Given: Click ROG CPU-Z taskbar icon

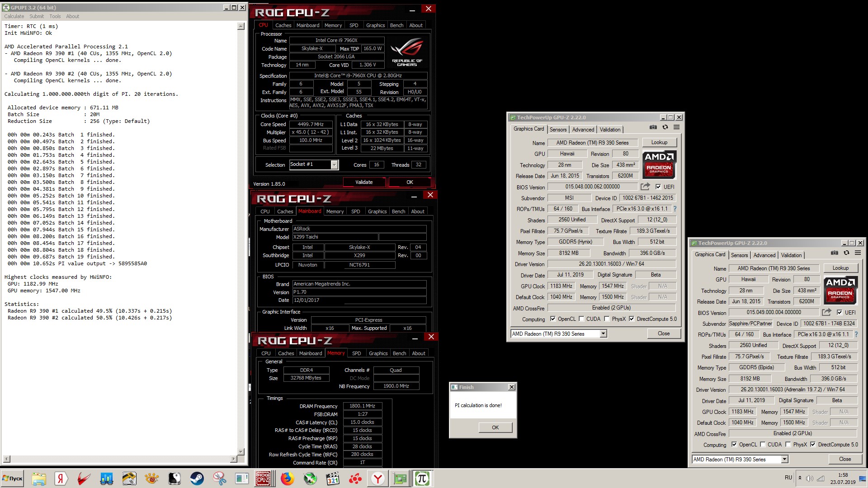Looking at the screenshot, I should 263,479.
